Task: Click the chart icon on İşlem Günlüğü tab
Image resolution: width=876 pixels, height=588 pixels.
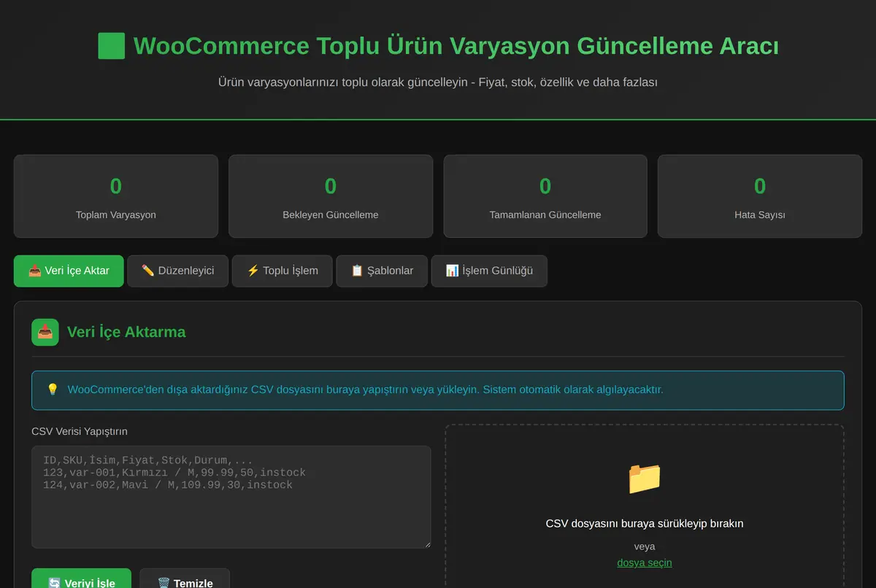Action: (452, 271)
